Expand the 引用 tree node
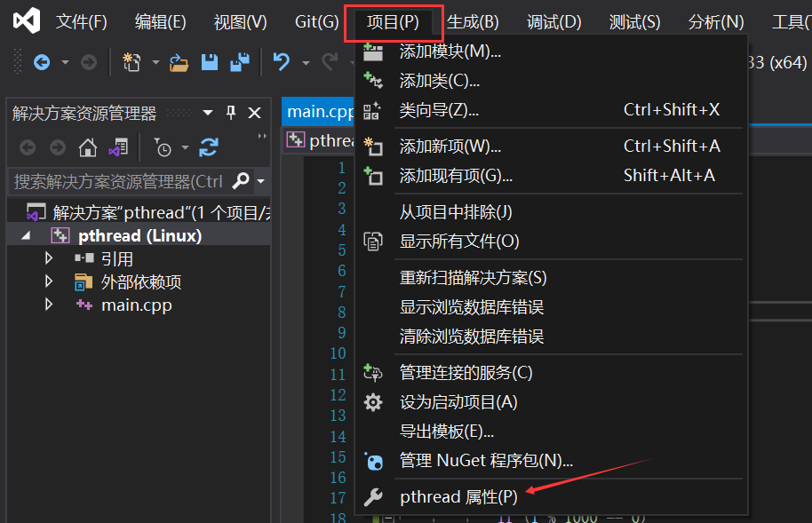 tap(49, 258)
